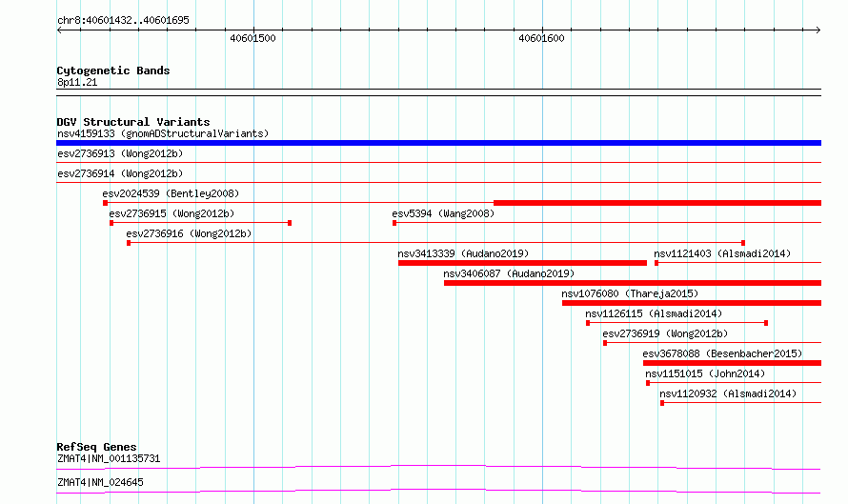Click the nsv4159133 gnomAD blue variant bar

pyautogui.click(x=438, y=143)
